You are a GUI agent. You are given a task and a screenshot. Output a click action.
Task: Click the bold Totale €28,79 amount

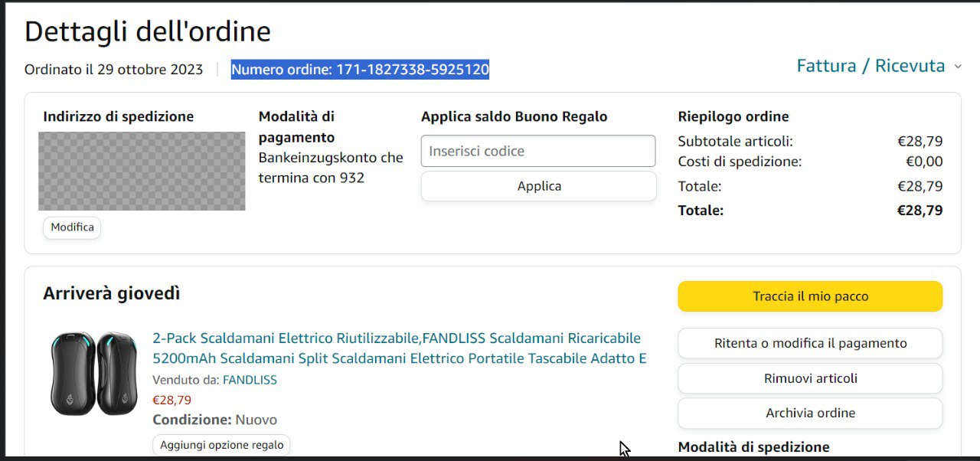[x=920, y=210]
